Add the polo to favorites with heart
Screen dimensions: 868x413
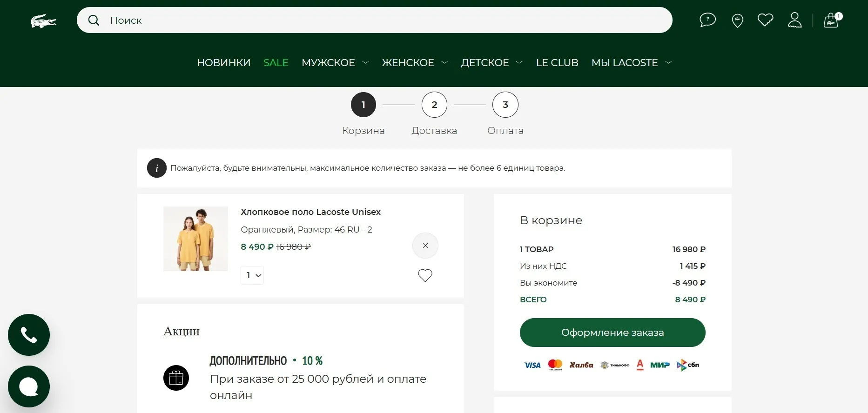click(425, 275)
